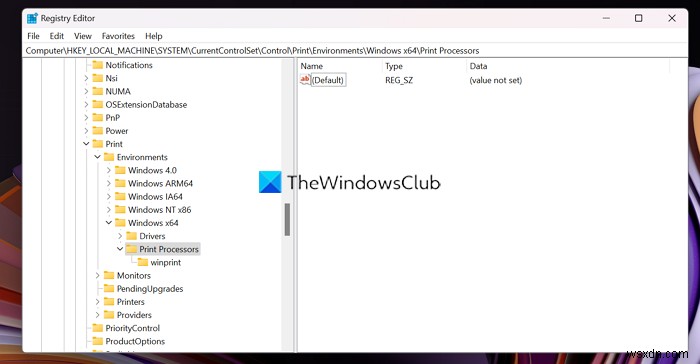Select the 'Windows ARM64' key label
Viewport: 700px width, 364px height.
pyautogui.click(x=160, y=184)
